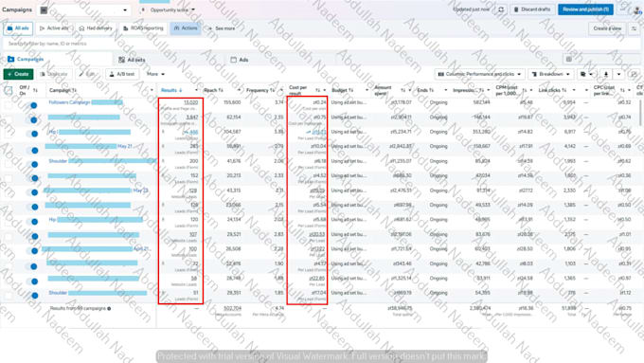The image size is (644, 363).
Task: Refresh the campaign data
Action: [x=501, y=9]
